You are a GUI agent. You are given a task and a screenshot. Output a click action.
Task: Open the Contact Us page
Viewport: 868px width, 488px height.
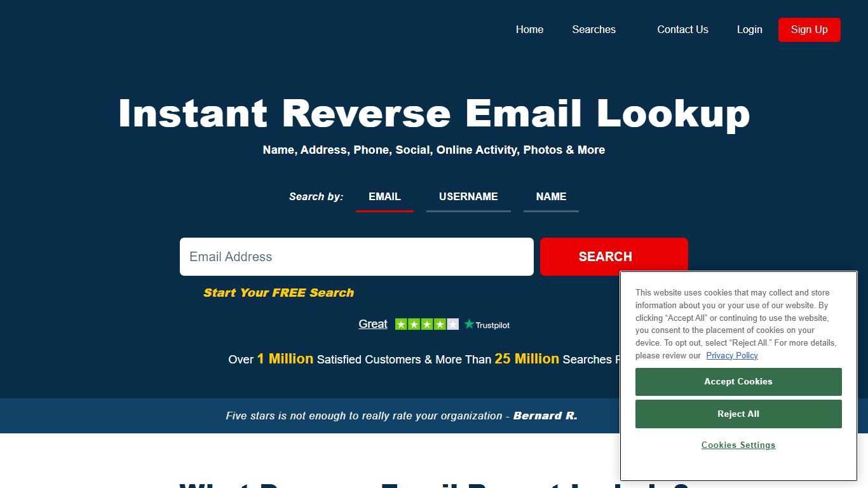[x=682, y=29]
